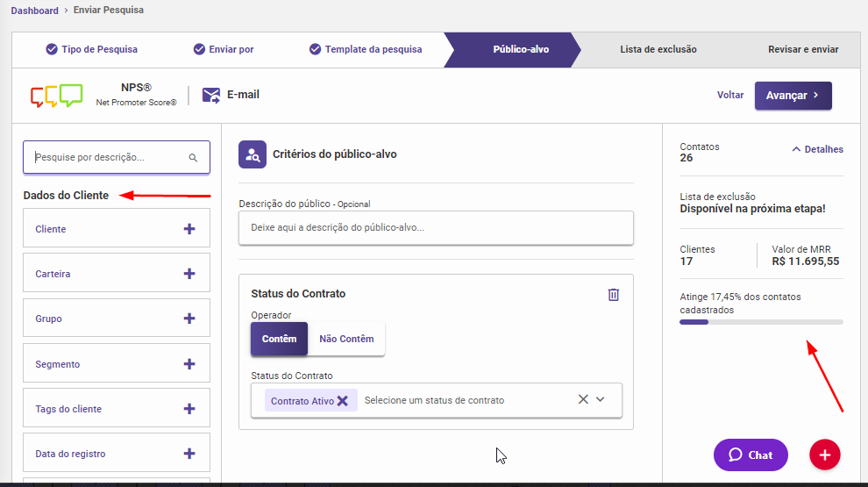Screen dimensions: 868x487
Task: Go to the Enviar por step
Action: coord(224,49)
